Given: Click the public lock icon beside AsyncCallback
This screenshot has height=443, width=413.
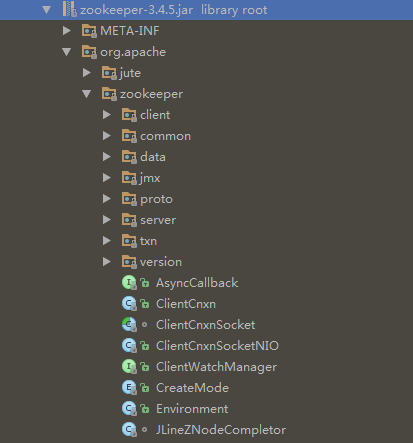Looking at the screenshot, I should click(x=144, y=283).
